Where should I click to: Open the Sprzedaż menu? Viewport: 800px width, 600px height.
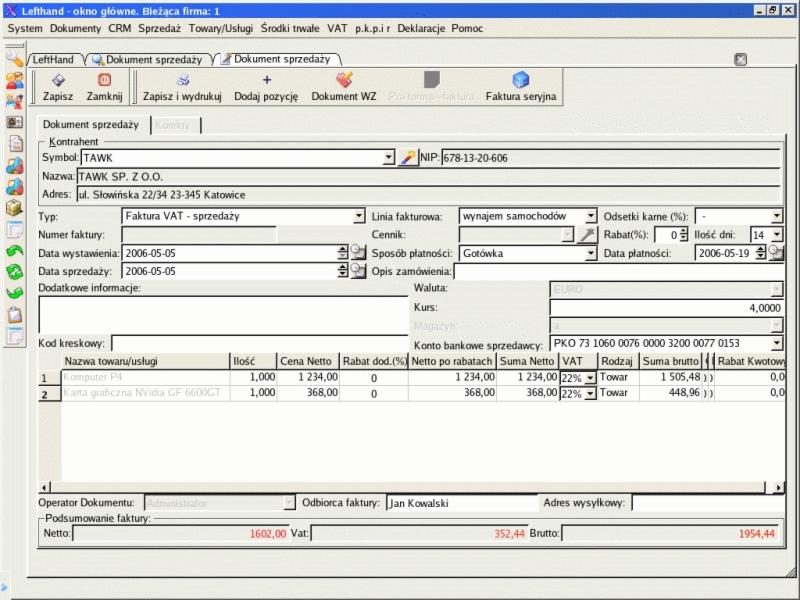(x=159, y=28)
